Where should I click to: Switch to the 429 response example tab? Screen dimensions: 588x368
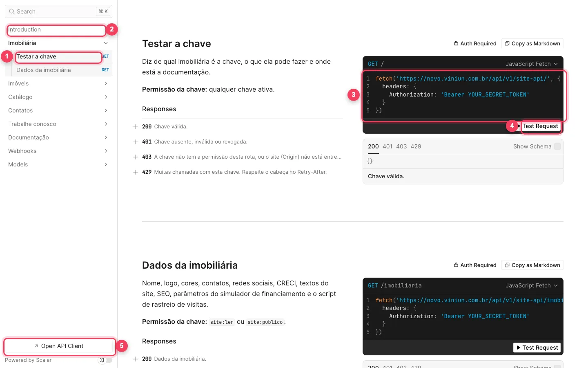(x=416, y=146)
